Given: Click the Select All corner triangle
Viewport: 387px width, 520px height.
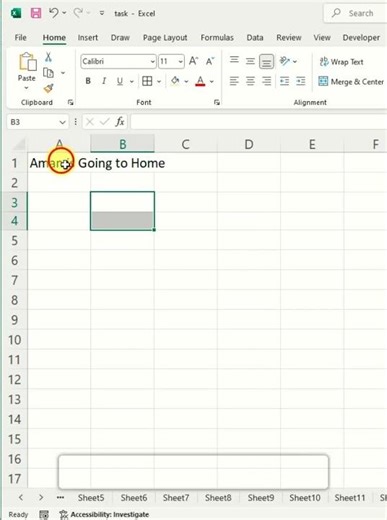Looking at the screenshot, I should [x=18, y=144].
